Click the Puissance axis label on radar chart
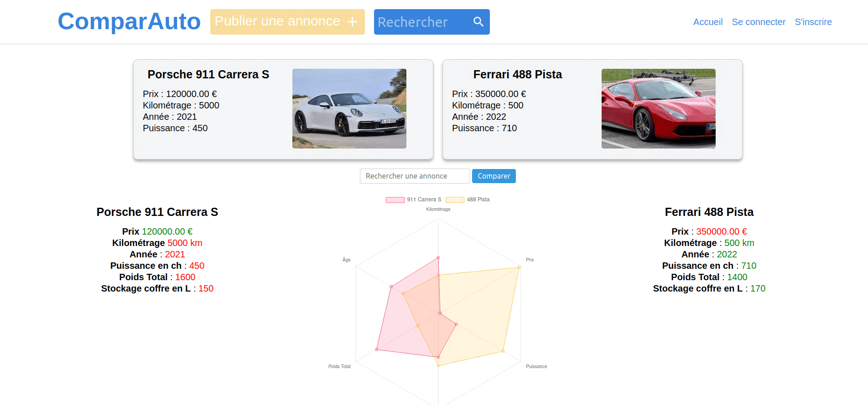 [x=536, y=366]
